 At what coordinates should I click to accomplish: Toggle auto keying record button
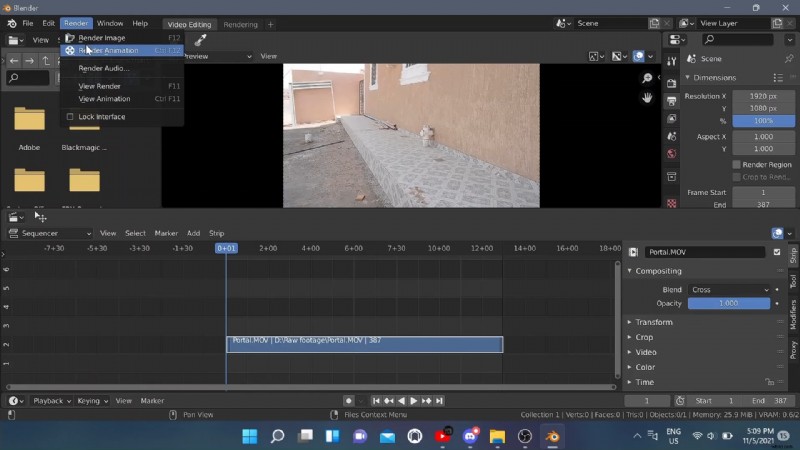[x=348, y=401]
